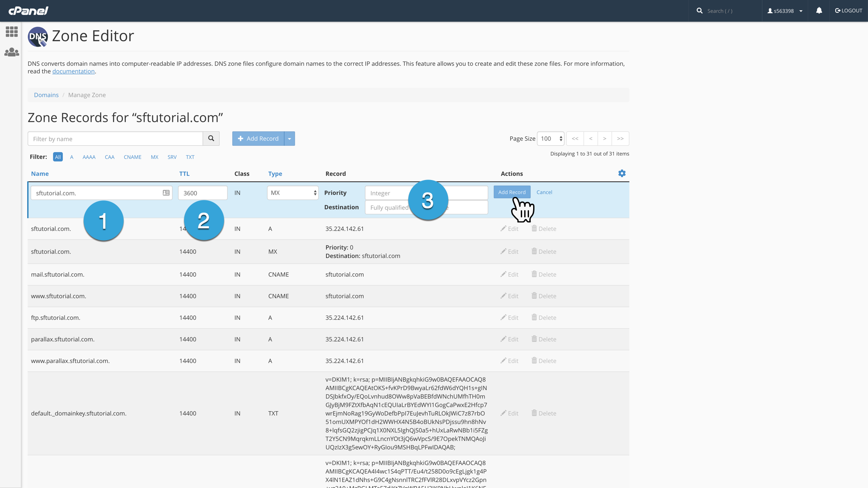Edit the mail.sftutorial.com CNAME record
Viewport: 868px width, 488px height.
point(509,274)
